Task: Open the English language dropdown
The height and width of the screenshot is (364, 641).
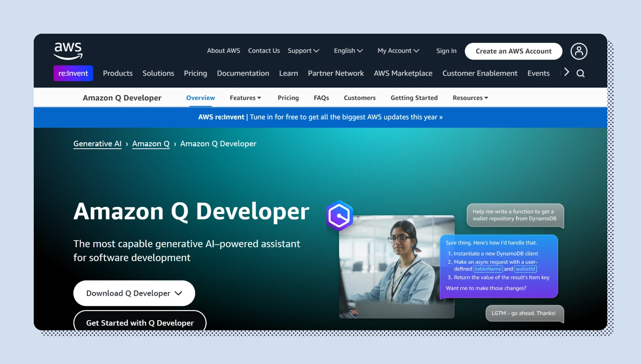Action: coord(348,51)
